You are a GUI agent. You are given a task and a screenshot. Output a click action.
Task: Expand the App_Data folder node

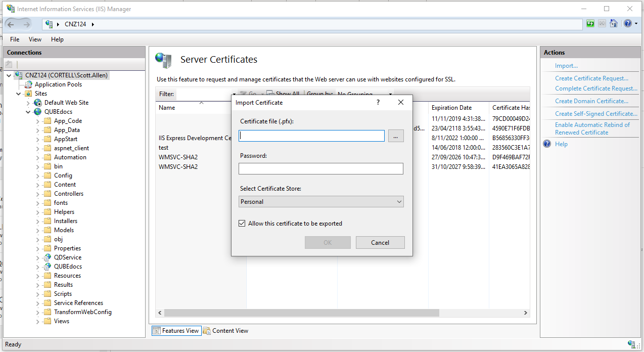tap(38, 130)
